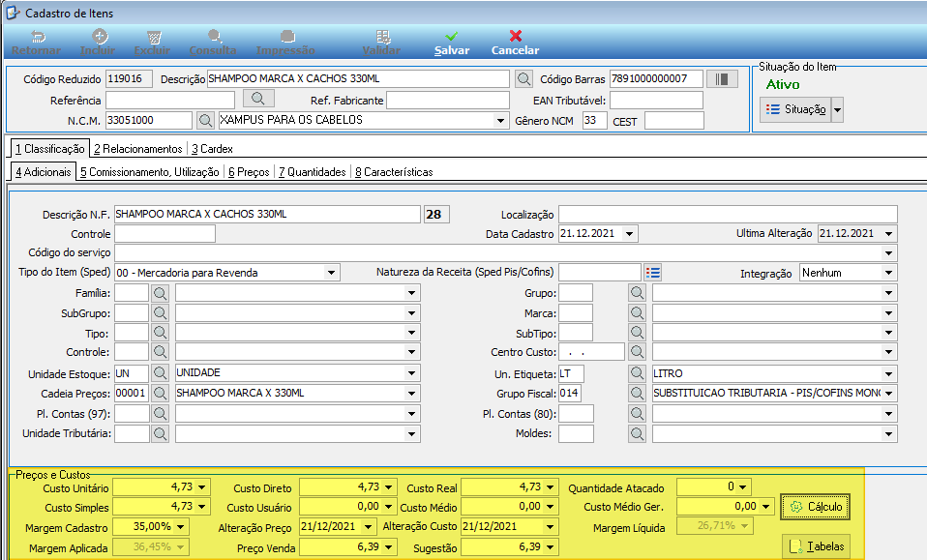Click EAN Tributável input field
This screenshot has height=560, width=927.
[656, 100]
